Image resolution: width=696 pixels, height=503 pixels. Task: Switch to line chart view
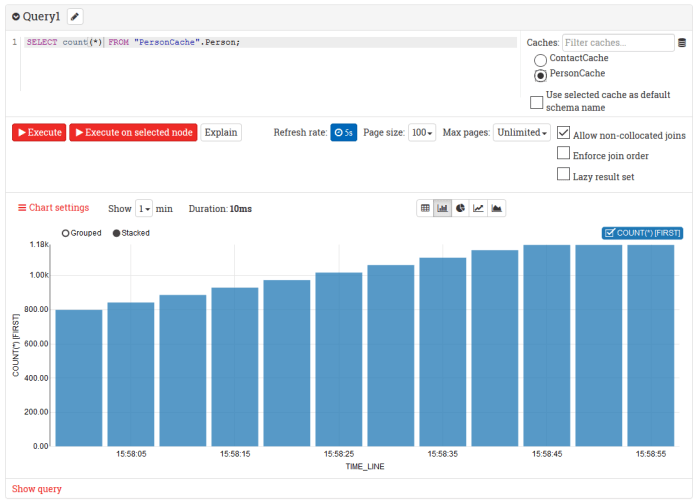click(x=478, y=208)
